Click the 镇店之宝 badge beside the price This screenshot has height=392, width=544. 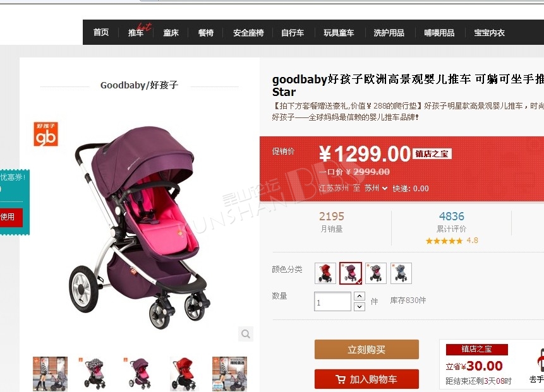tap(432, 153)
